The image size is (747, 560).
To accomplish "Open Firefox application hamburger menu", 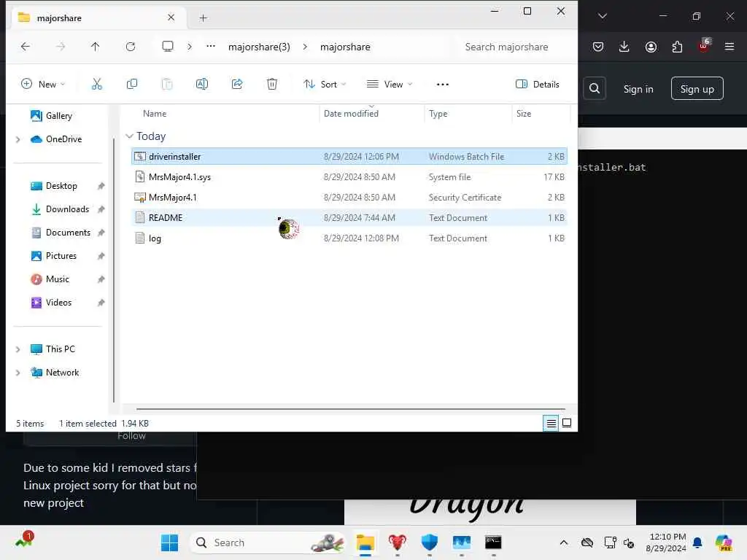I will pyautogui.click(x=729, y=47).
